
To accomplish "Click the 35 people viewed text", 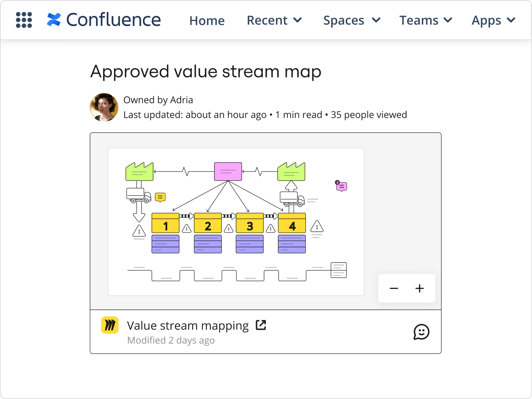I will pyautogui.click(x=369, y=115).
